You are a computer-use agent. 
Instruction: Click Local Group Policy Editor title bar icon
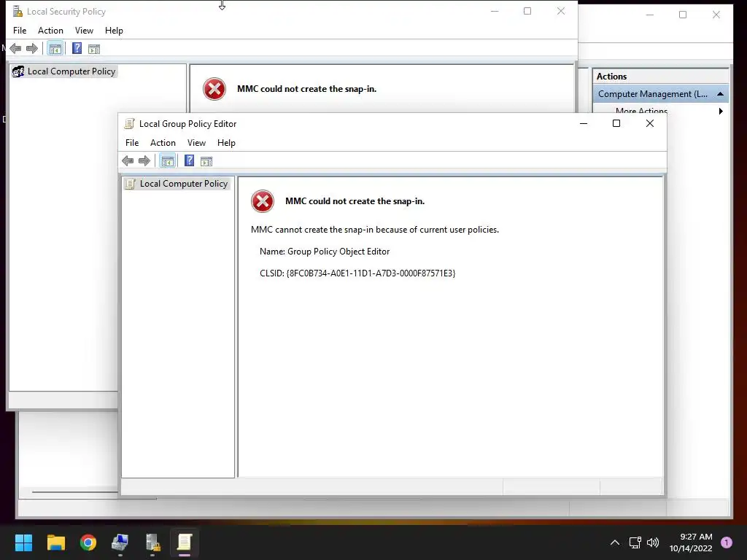coord(129,124)
